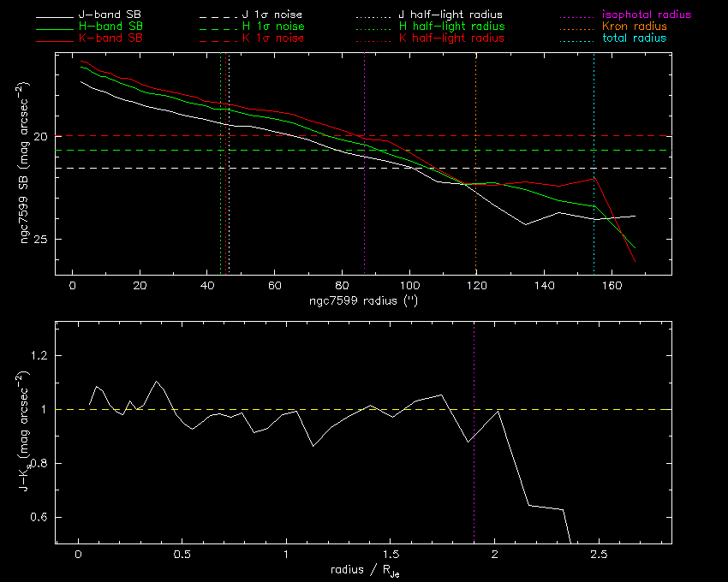
Task: Click the K half-light radius legend text
Action: click(451, 39)
